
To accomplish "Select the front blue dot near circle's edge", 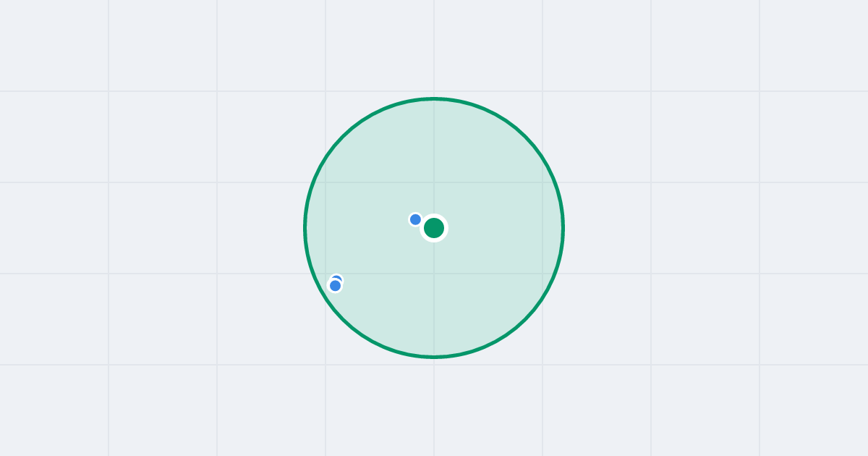I will click(335, 286).
